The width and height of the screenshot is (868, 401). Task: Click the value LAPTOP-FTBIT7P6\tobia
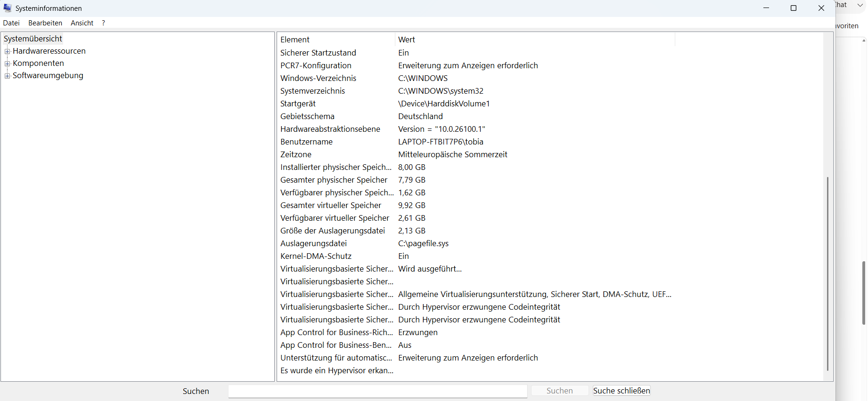pyautogui.click(x=441, y=142)
